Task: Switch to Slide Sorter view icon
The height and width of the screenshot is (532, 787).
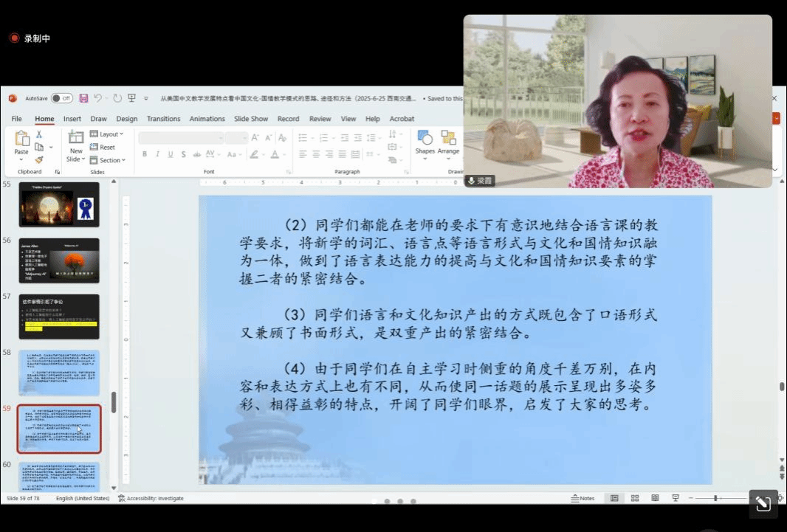Action: point(635,498)
